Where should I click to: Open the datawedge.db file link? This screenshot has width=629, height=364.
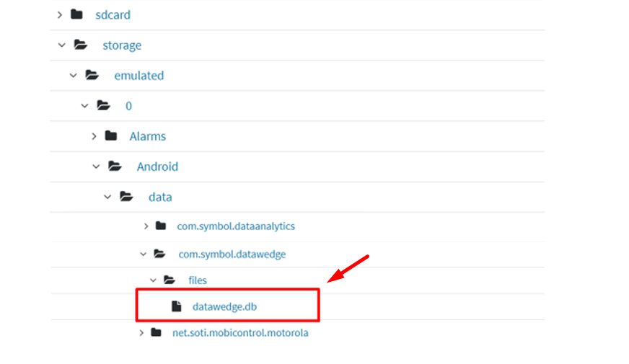[224, 306]
